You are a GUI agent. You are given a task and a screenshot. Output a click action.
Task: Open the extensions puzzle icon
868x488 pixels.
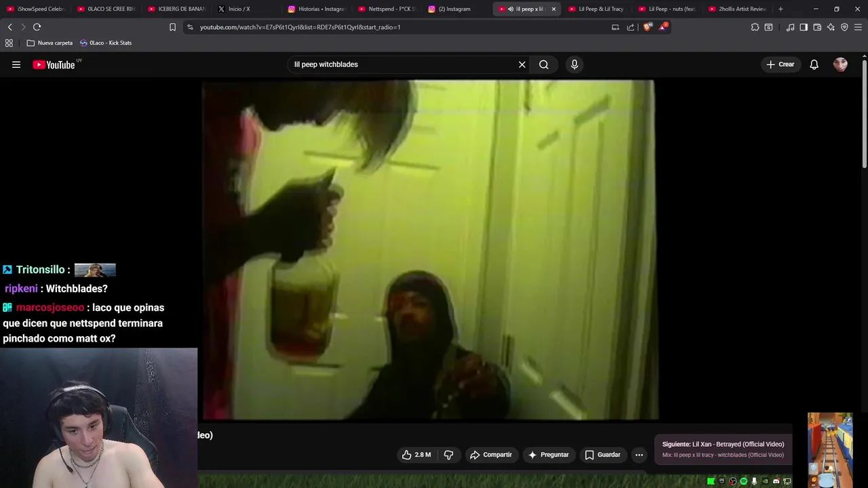(755, 27)
